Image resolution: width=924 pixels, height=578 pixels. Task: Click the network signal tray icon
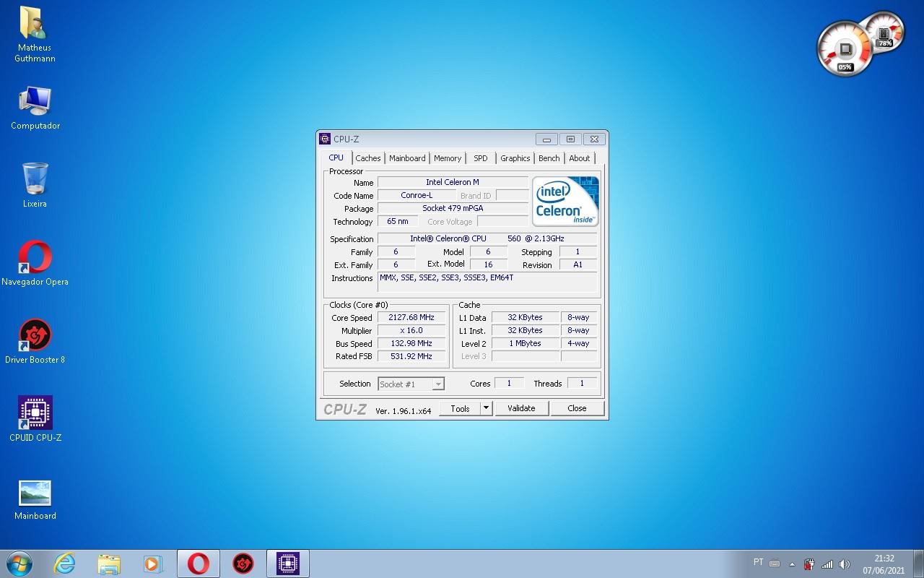tap(827, 564)
